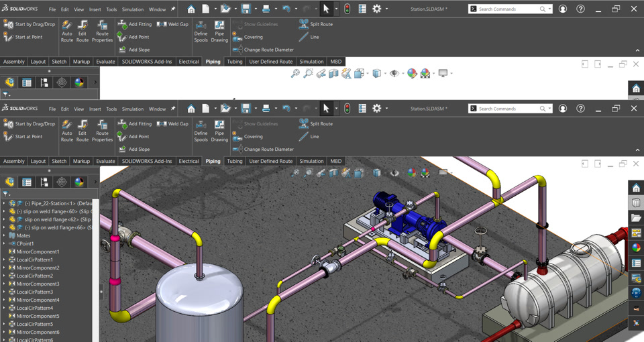Open the Simulation menu in the lower menu bar
Viewport: 644px width, 342px height.
[132, 109]
